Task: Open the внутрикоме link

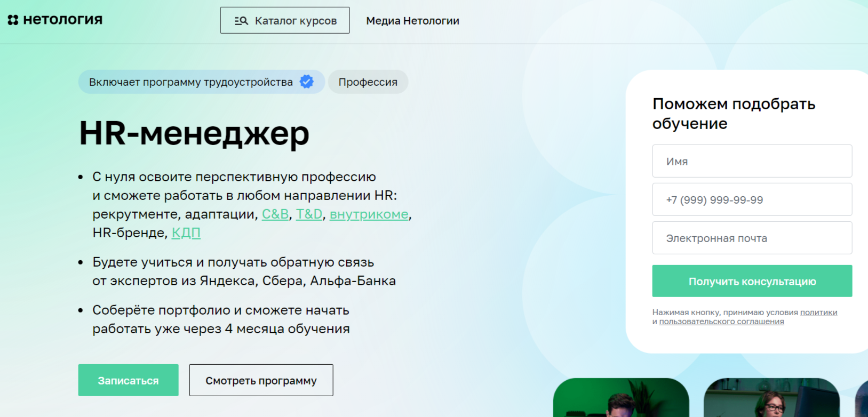Action: 369,214
